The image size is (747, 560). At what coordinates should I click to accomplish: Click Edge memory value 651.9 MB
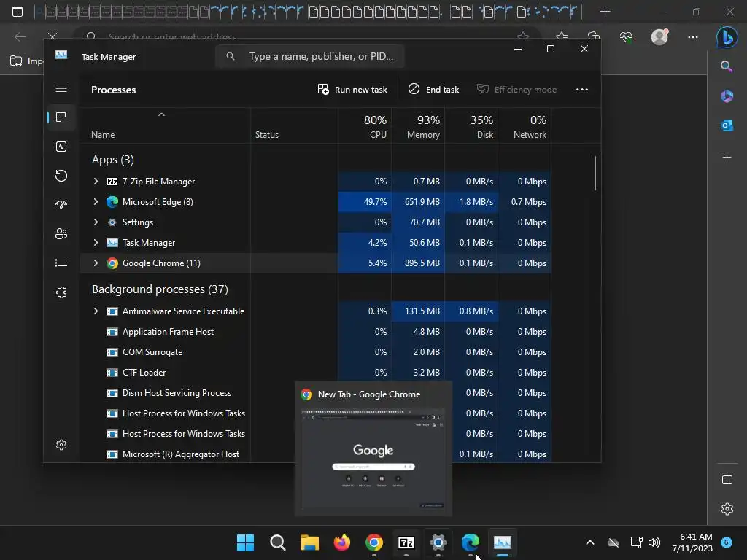click(x=422, y=202)
